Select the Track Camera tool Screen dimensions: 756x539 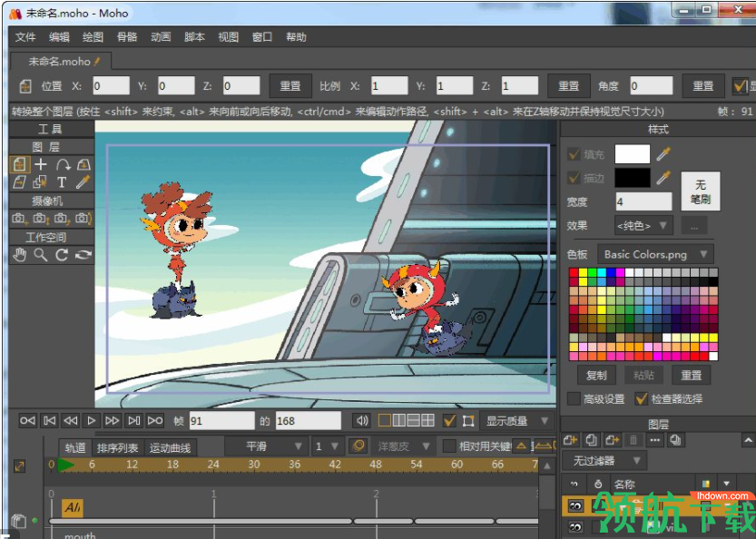pyautogui.click(x=19, y=219)
